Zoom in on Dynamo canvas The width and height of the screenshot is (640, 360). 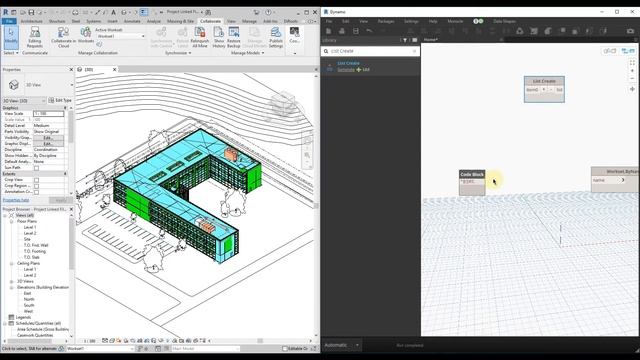(632, 71)
